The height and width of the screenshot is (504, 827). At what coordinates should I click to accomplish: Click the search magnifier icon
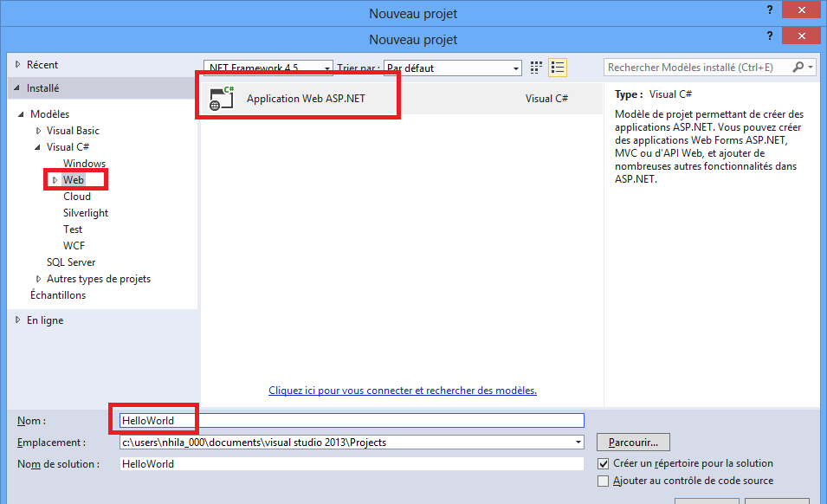(x=798, y=67)
